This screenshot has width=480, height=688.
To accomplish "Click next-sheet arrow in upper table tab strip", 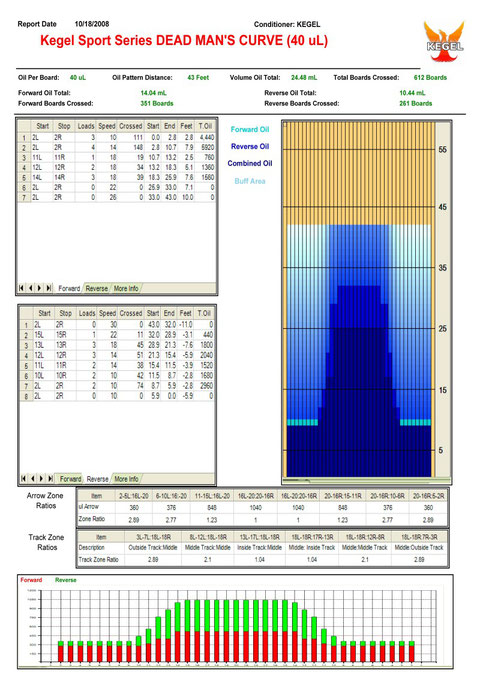I will 39,288.
